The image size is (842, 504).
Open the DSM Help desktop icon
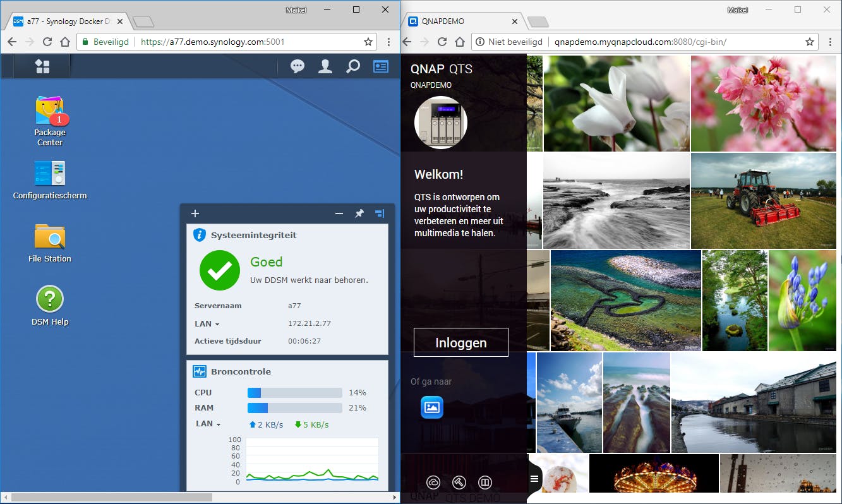point(50,306)
